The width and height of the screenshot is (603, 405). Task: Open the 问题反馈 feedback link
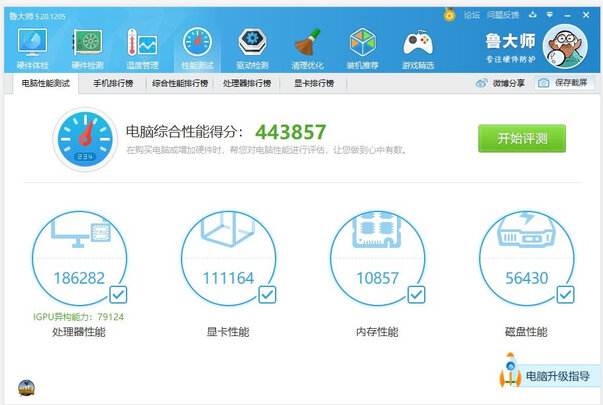[502, 15]
